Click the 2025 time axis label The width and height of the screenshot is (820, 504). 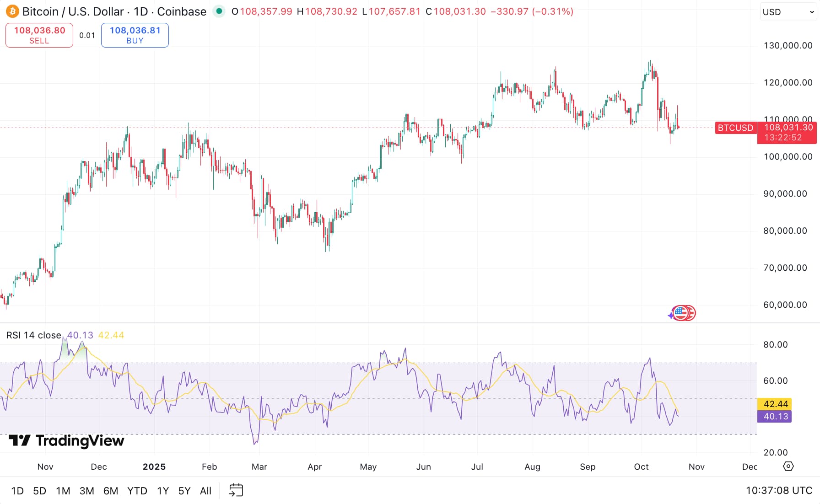tap(154, 466)
